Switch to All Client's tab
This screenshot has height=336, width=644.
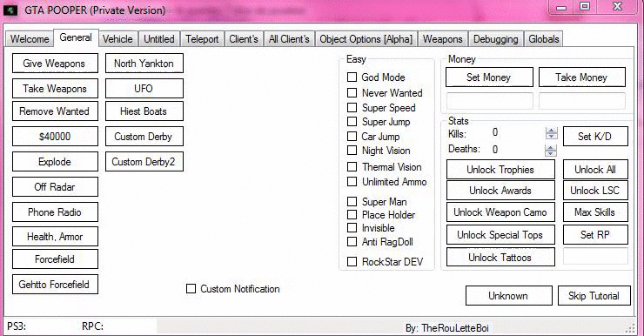(289, 39)
